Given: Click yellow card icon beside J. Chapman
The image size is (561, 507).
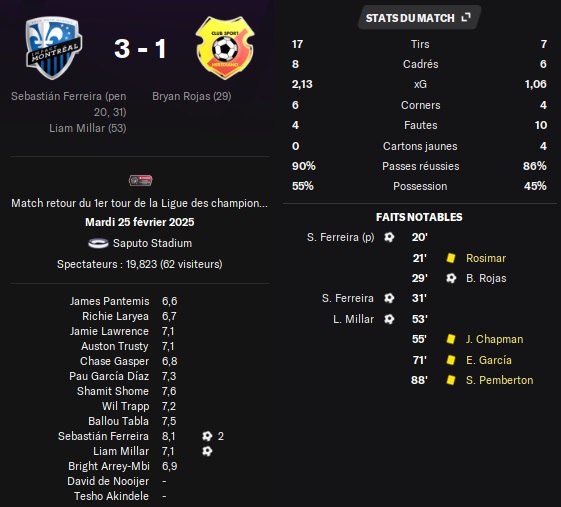Looking at the screenshot, I should point(451,339).
